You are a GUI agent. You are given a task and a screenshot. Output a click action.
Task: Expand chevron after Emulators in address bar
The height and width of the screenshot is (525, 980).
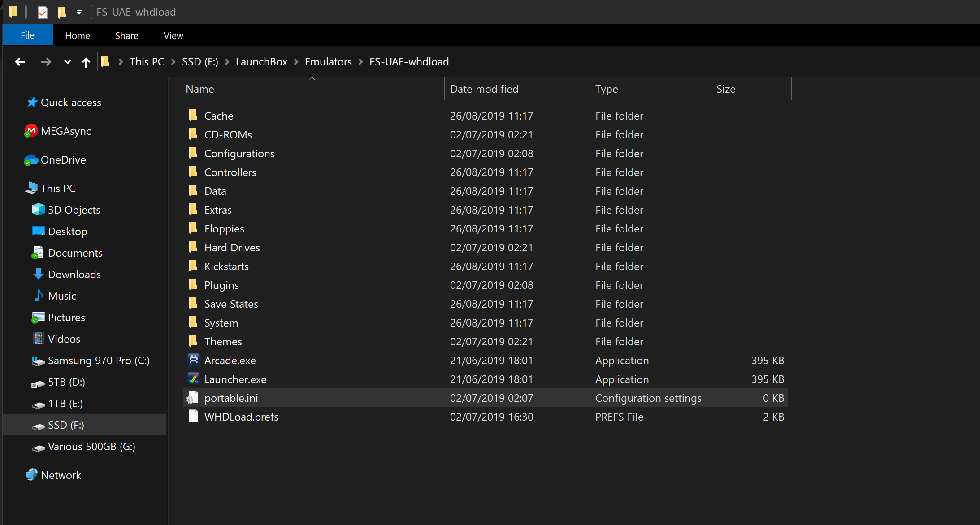(x=360, y=62)
